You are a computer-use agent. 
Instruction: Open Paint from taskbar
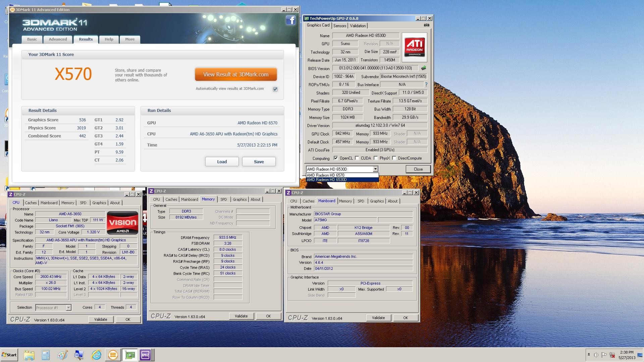click(x=62, y=355)
